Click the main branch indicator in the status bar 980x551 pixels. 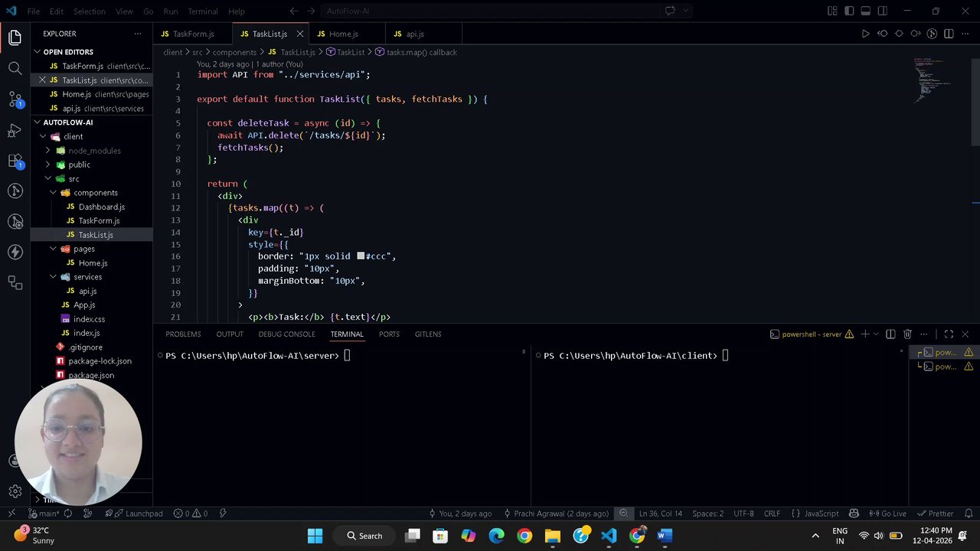pyautogui.click(x=44, y=514)
